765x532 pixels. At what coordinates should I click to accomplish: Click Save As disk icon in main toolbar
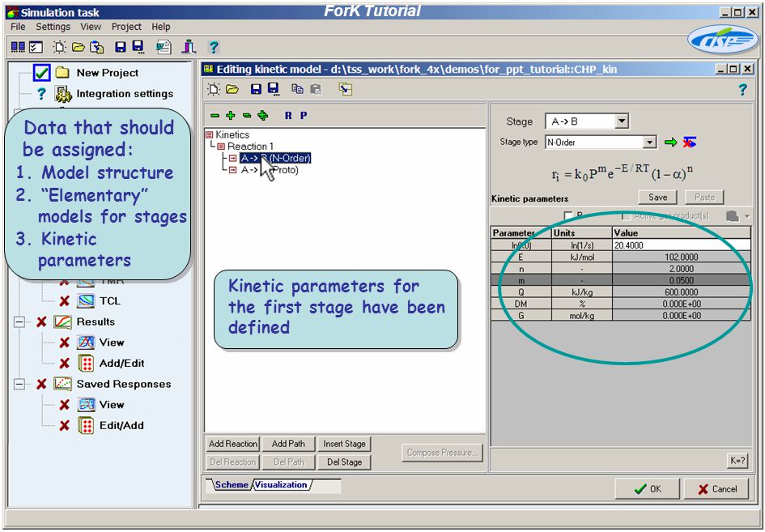tap(138, 47)
